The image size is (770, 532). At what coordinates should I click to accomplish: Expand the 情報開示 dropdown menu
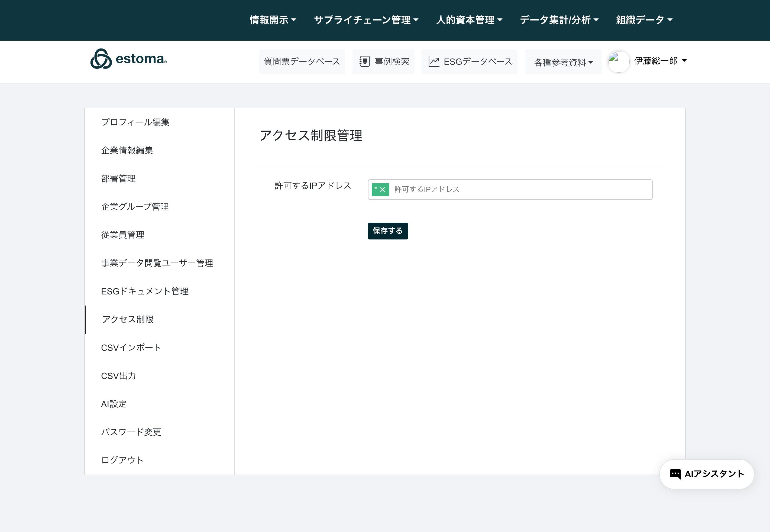(273, 20)
